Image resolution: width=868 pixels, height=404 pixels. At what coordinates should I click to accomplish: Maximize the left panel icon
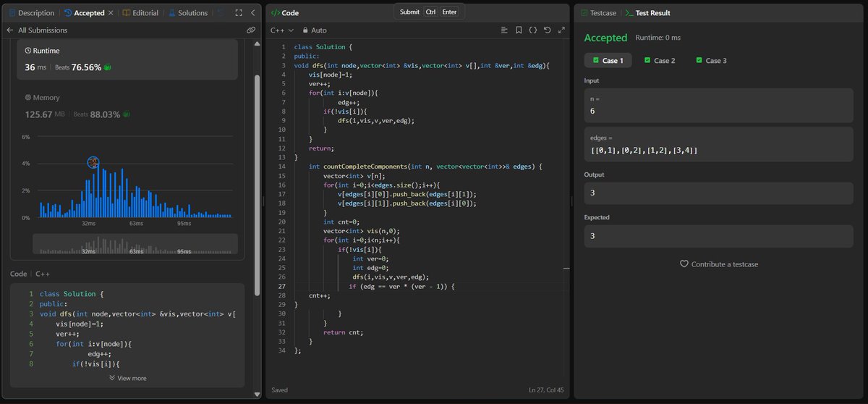click(x=238, y=13)
